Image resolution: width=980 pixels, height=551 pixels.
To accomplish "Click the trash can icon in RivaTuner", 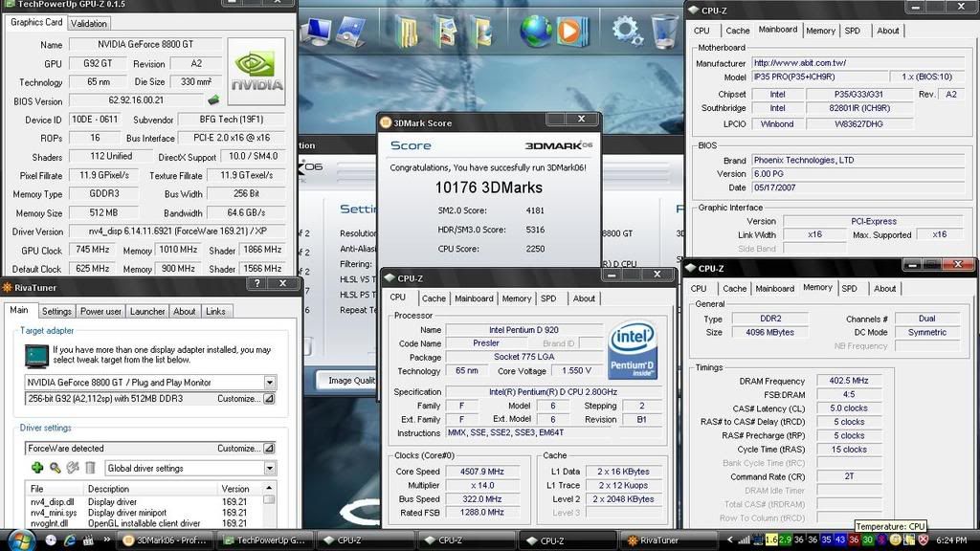I will [90, 468].
